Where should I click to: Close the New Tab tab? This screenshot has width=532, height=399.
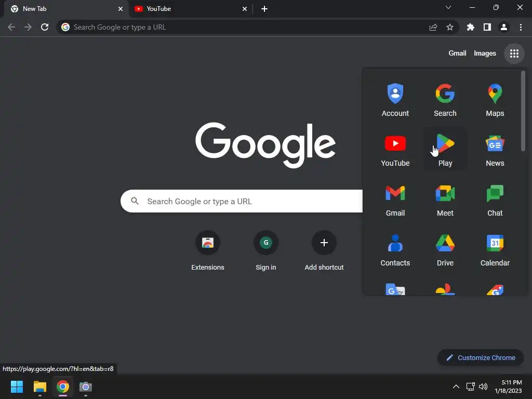point(121,9)
